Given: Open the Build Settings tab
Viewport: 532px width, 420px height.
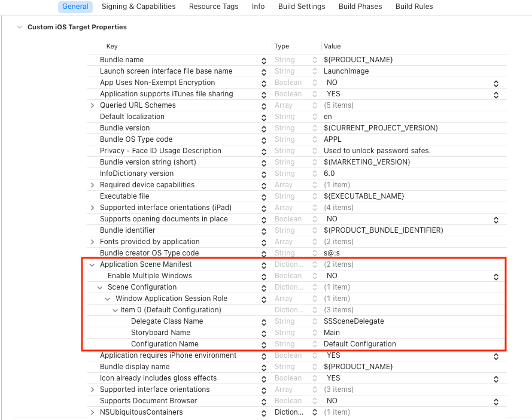Looking at the screenshot, I should coord(302,7).
